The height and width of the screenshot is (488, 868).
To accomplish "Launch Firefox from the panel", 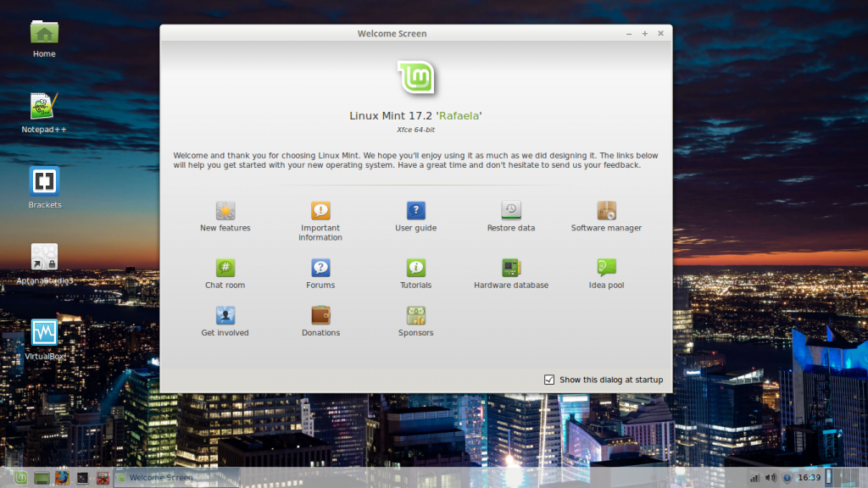I will click(63, 478).
